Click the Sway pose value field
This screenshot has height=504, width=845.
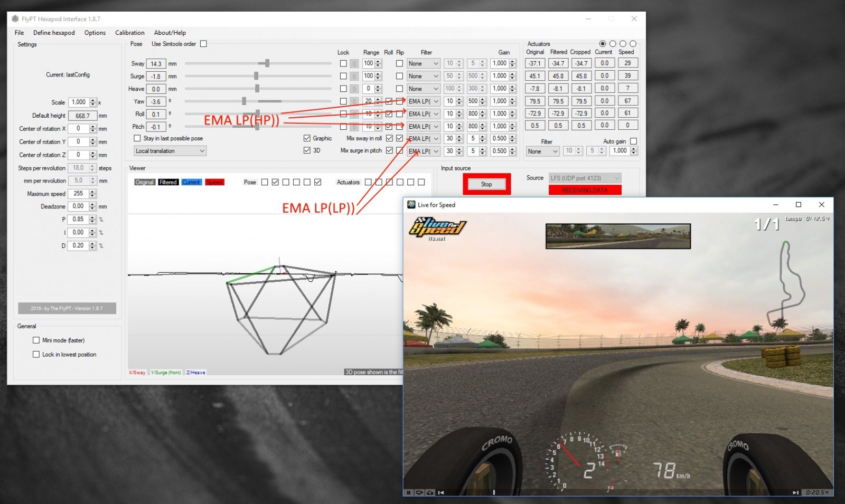pos(156,64)
